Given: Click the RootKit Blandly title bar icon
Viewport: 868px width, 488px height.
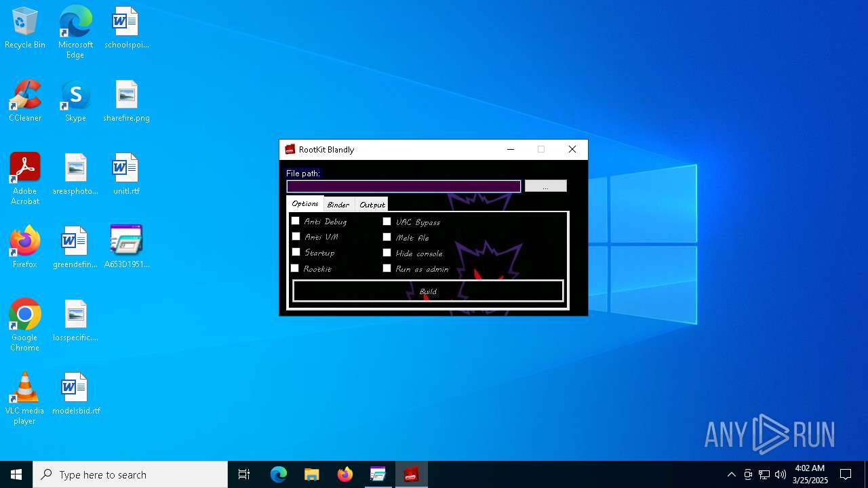Looking at the screenshot, I should 290,150.
